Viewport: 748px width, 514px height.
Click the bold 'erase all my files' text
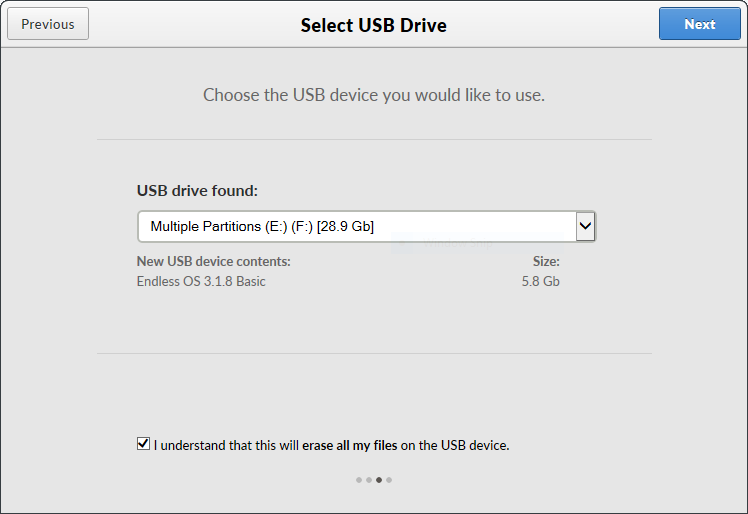350,445
